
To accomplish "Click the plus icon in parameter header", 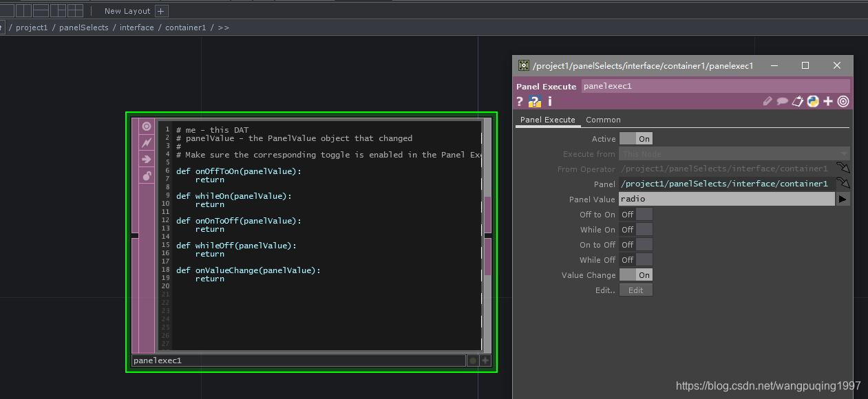I will tap(828, 101).
